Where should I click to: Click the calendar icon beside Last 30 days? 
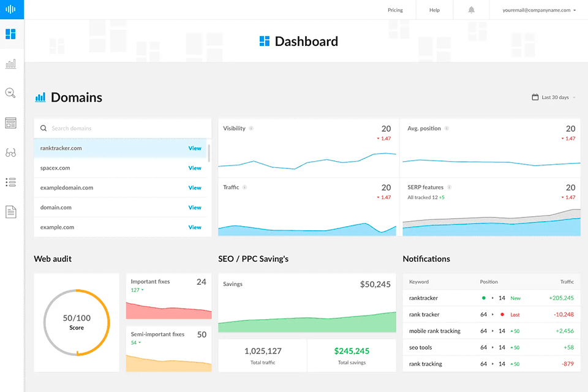coord(535,97)
